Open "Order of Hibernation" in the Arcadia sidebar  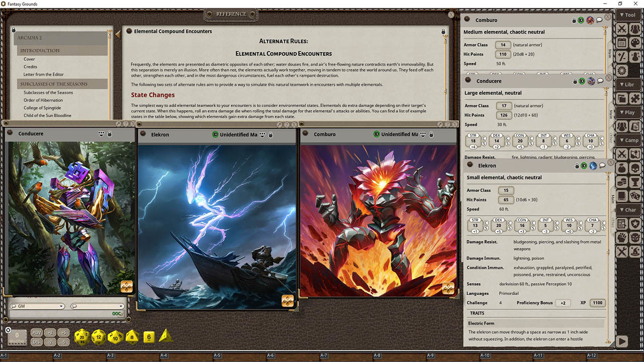point(42,100)
